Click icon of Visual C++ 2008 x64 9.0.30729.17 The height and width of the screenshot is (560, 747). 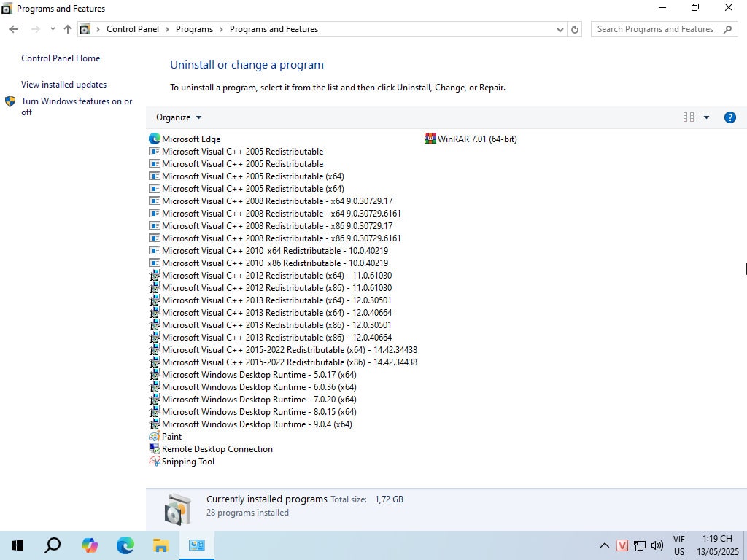[x=155, y=201]
